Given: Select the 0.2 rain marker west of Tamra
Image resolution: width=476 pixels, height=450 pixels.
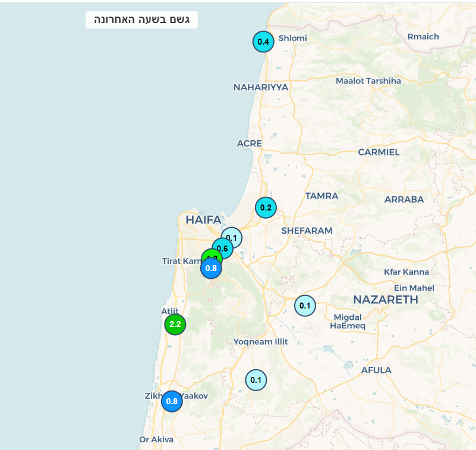Looking at the screenshot, I should click(266, 207).
